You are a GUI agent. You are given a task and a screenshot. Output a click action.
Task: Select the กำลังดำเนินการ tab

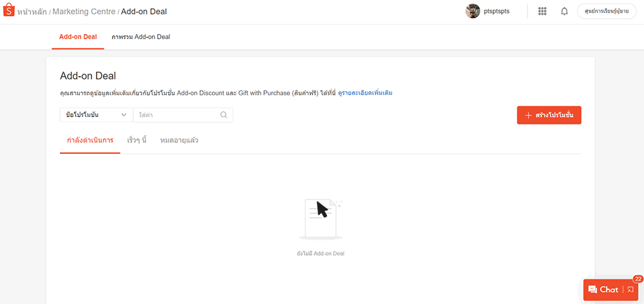pyautogui.click(x=90, y=140)
